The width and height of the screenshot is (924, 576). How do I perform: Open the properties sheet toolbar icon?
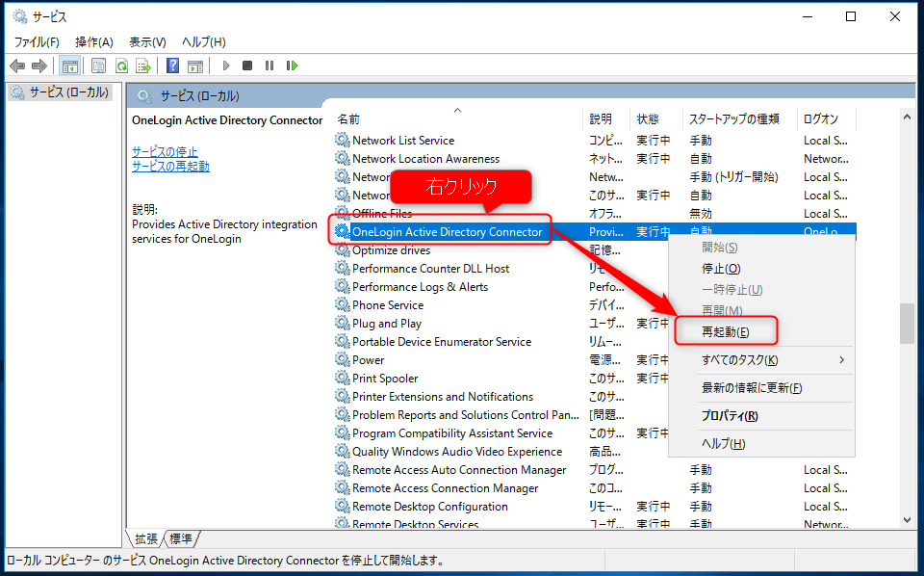(98, 65)
